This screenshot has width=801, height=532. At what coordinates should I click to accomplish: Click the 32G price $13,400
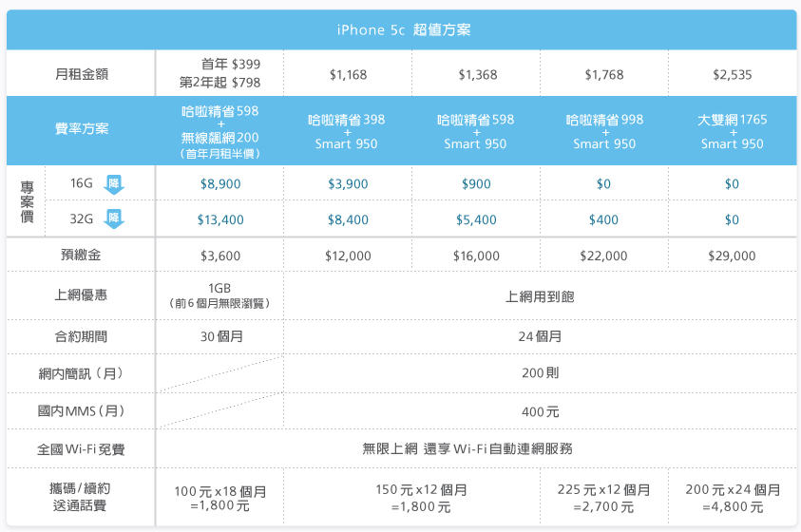220,219
